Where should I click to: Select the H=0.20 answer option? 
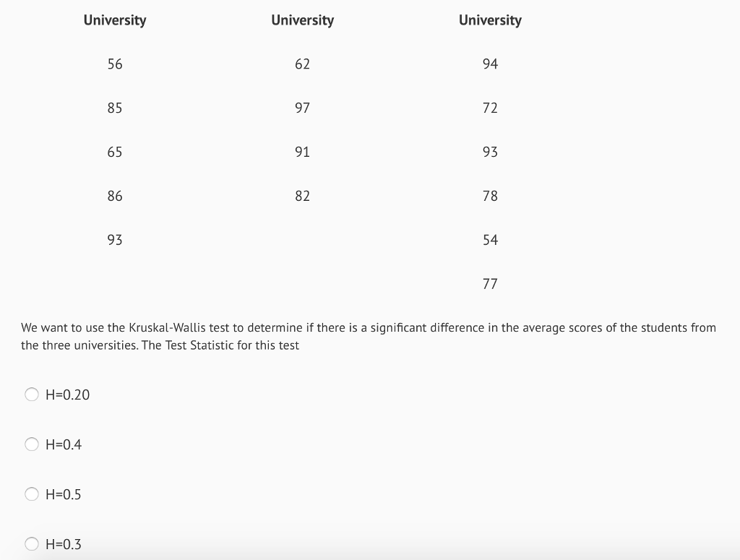pos(32,395)
